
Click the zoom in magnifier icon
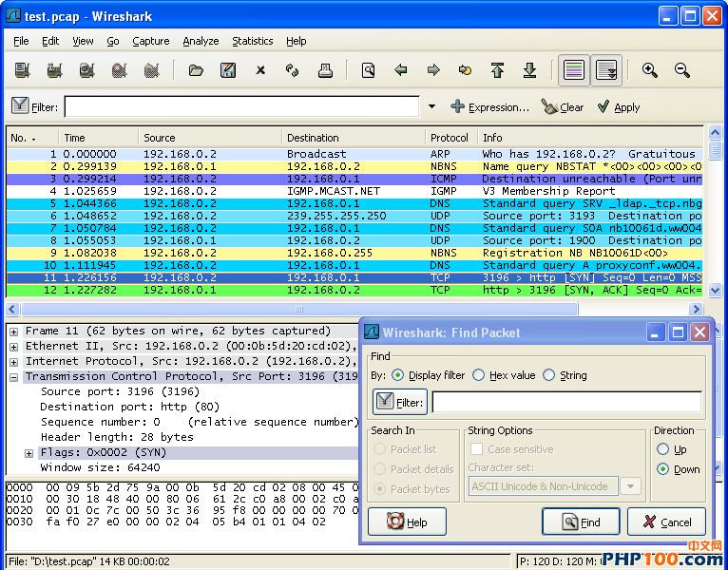650,70
